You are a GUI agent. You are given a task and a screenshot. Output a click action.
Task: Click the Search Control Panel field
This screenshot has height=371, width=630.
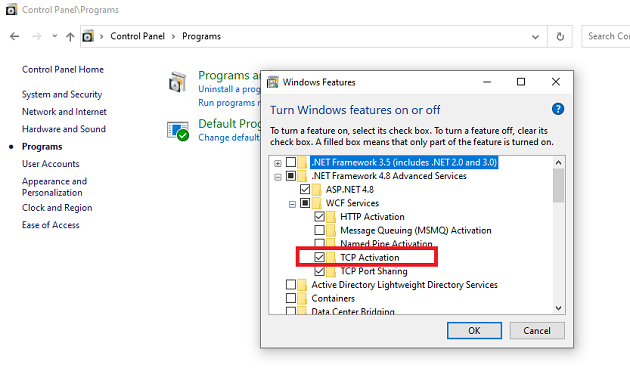(x=606, y=37)
